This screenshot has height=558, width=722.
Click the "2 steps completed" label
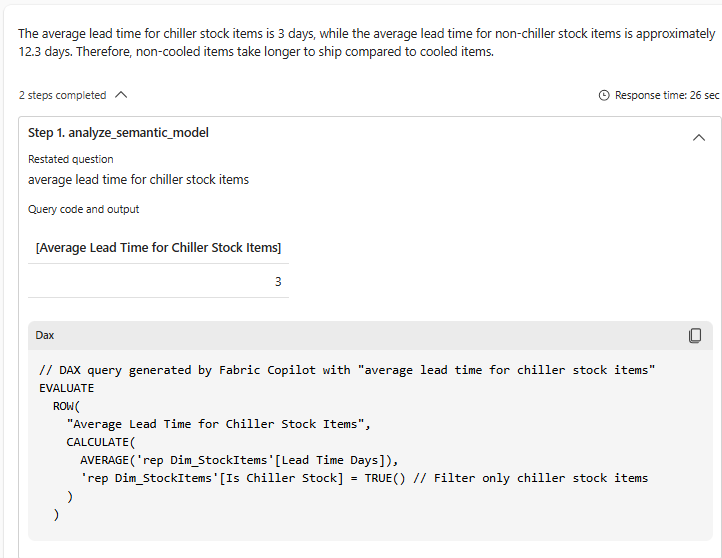(x=62, y=95)
